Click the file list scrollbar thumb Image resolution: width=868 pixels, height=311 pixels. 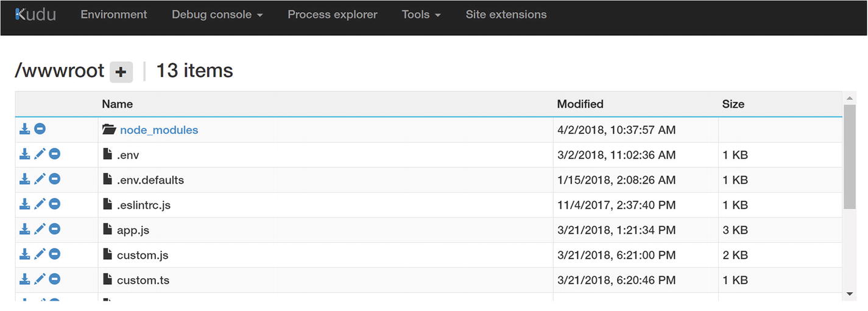(x=850, y=157)
